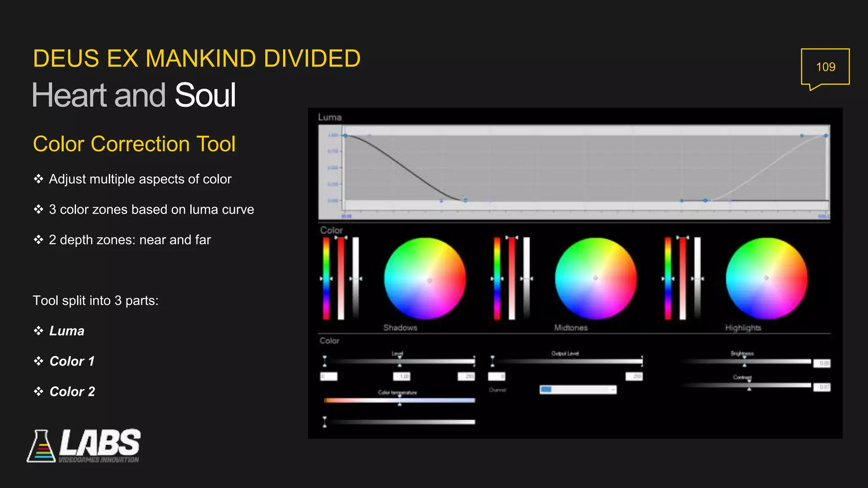Viewport: 868px width, 488px height.
Task: Click the slide number 109 speech bubble
Action: pos(825,67)
